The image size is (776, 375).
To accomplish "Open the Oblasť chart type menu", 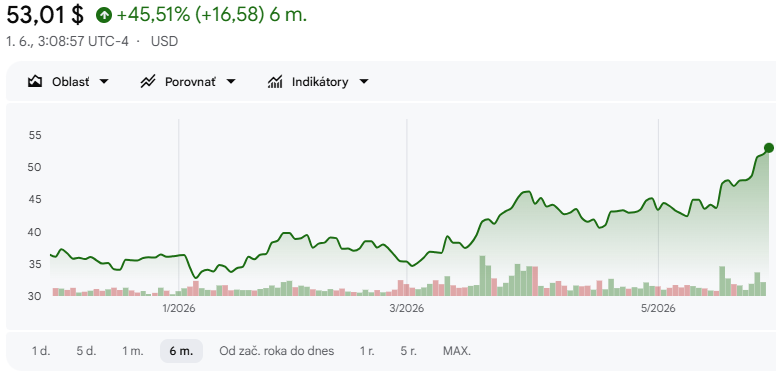I will [x=68, y=82].
